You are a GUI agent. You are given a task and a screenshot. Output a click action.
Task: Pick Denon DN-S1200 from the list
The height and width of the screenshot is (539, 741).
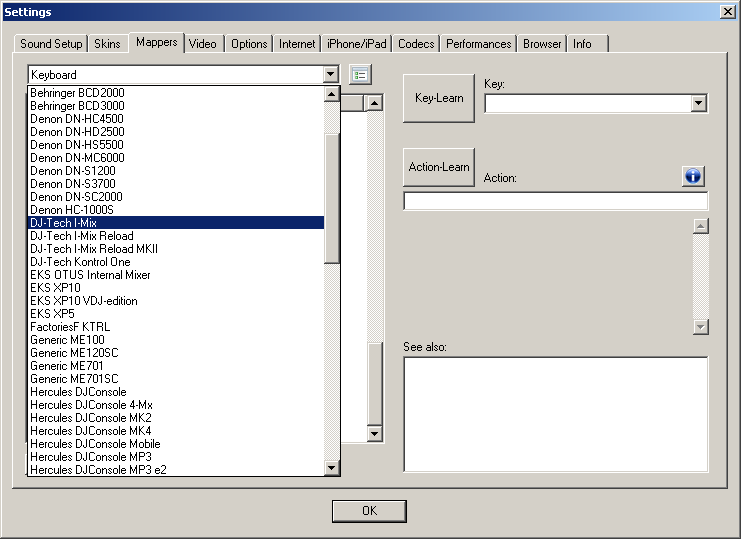pos(176,171)
